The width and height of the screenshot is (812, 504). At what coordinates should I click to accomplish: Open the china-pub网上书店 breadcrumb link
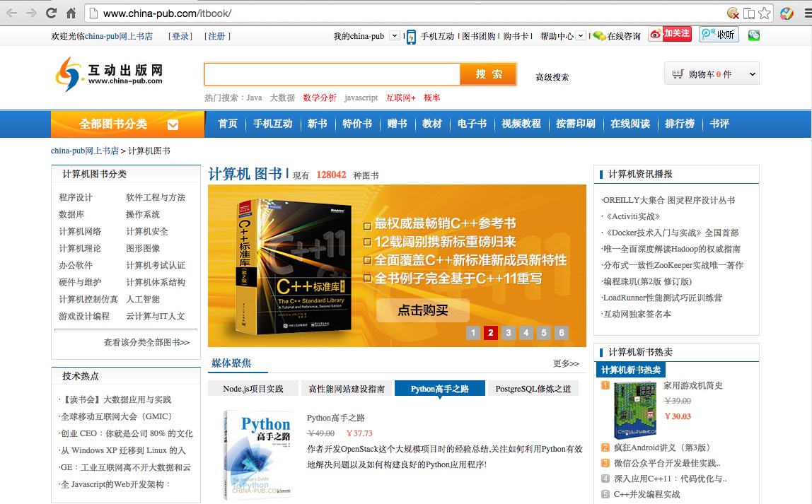point(85,151)
